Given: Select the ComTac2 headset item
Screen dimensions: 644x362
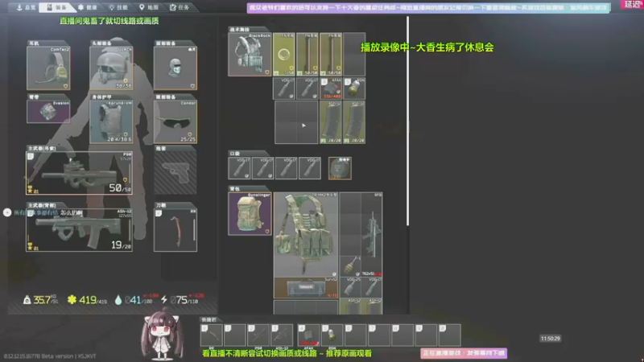Looking at the screenshot, I should click(48, 68).
